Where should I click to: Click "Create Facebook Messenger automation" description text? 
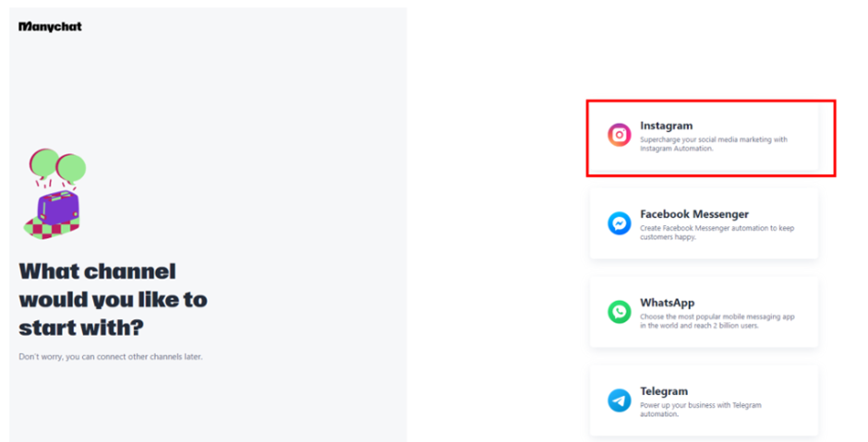(x=717, y=228)
